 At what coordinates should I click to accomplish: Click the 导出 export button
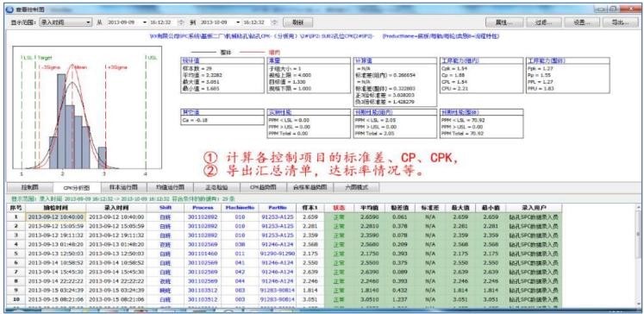[621, 22]
